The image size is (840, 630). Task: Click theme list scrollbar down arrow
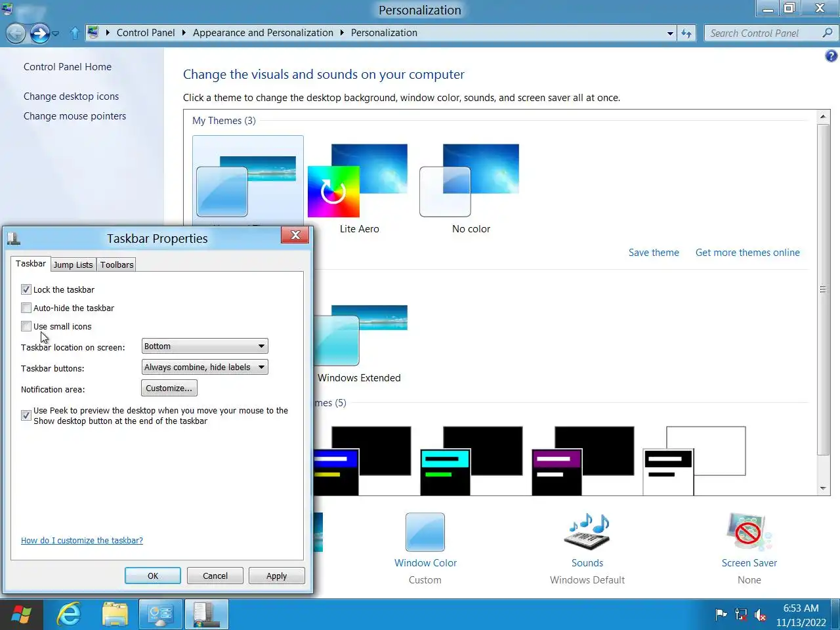coord(823,488)
